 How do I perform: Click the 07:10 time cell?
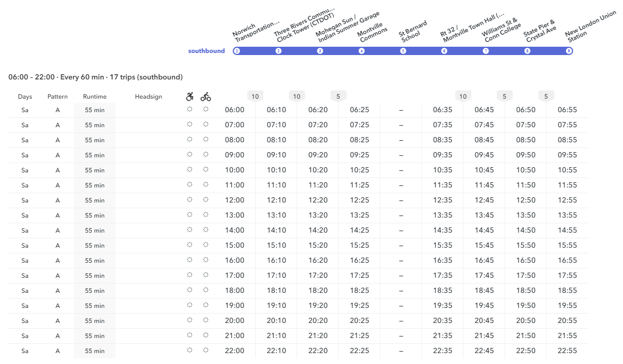[276, 125]
